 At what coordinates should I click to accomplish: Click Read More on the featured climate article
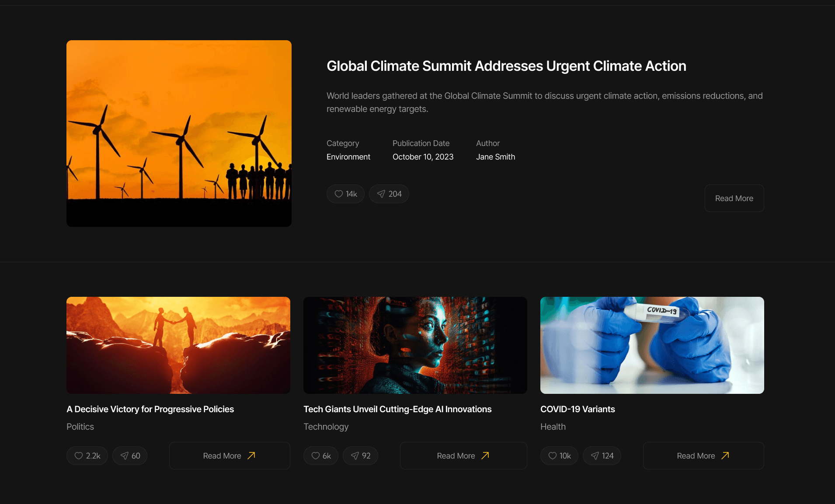point(734,198)
